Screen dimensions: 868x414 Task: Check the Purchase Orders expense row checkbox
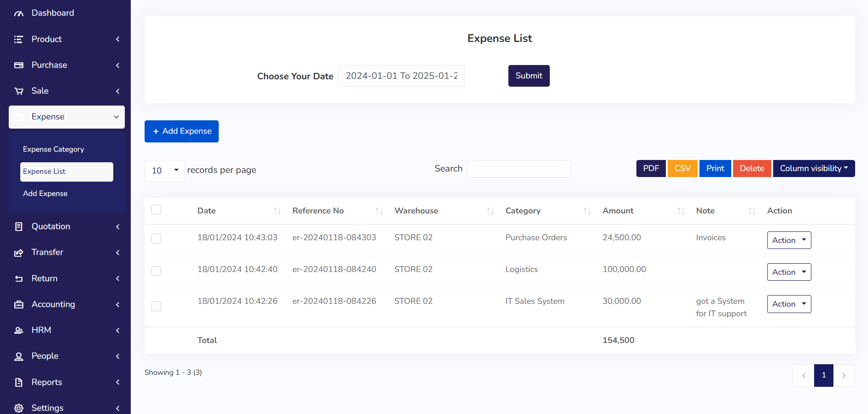157,239
